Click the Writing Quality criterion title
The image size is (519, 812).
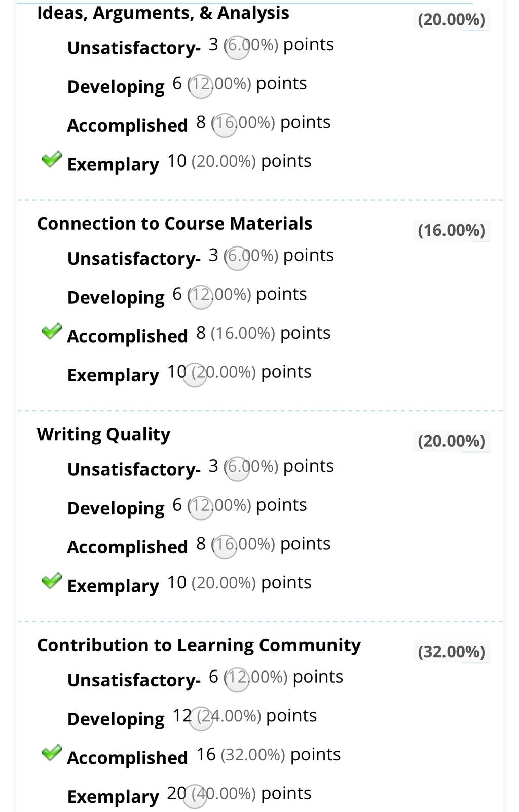pos(103,435)
